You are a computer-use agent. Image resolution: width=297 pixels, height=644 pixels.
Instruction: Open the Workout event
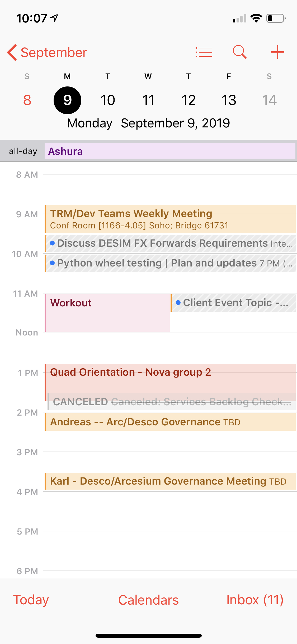coord(107,313)
